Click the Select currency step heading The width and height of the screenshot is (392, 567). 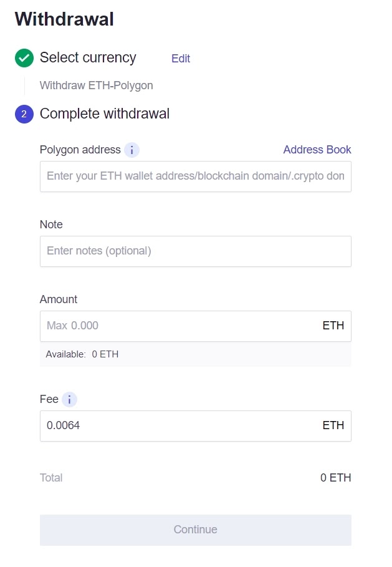click(x=88, y=58)
